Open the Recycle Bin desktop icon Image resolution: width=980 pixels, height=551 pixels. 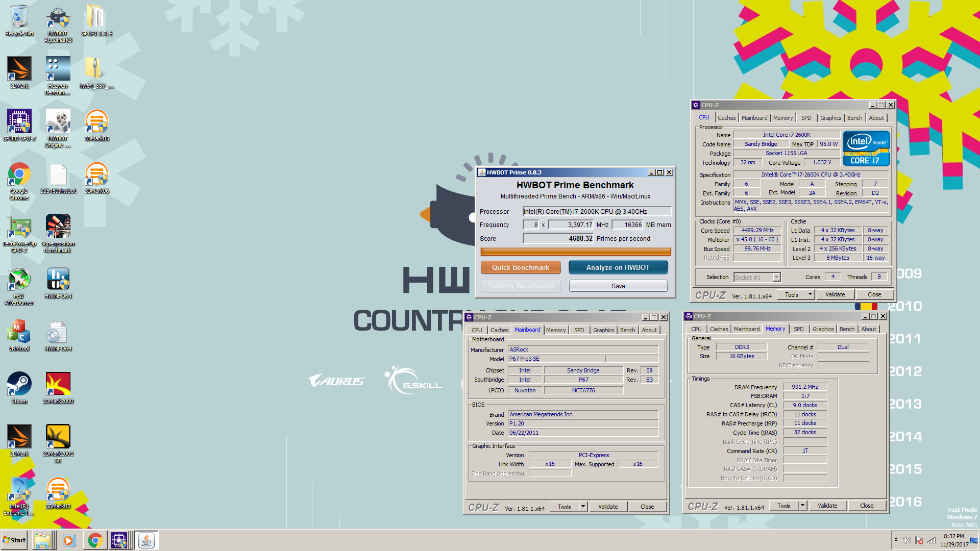[x=19, y=20]
